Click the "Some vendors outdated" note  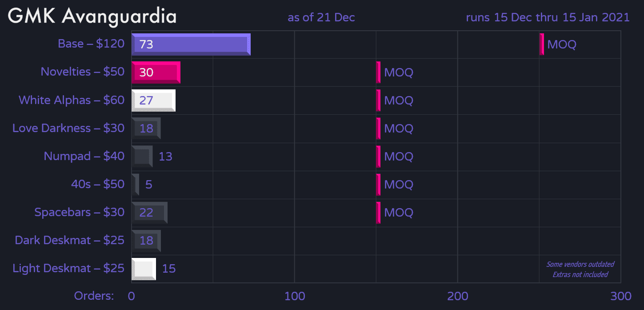tap(580, 264)
